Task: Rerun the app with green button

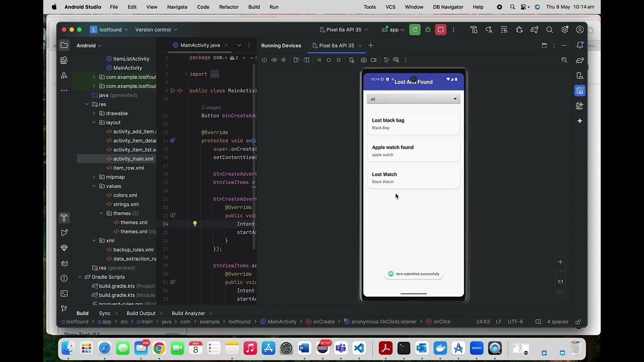Action: (415, 30)
